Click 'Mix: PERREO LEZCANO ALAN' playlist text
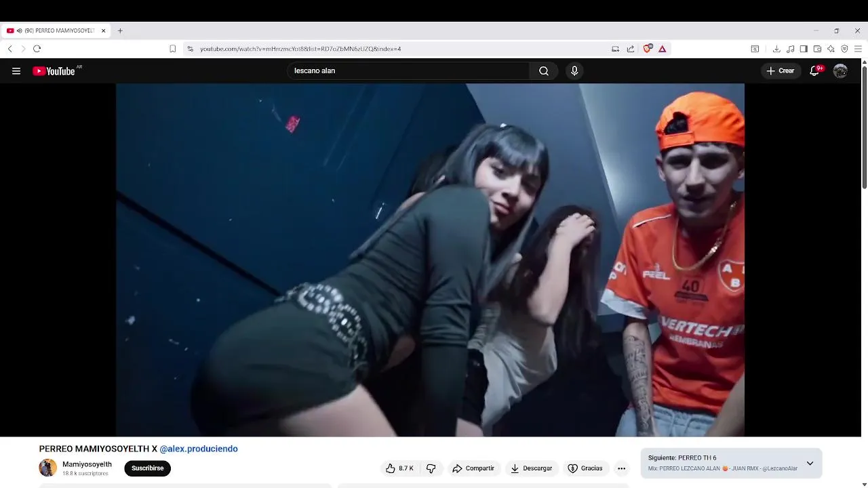 point(723,468)
